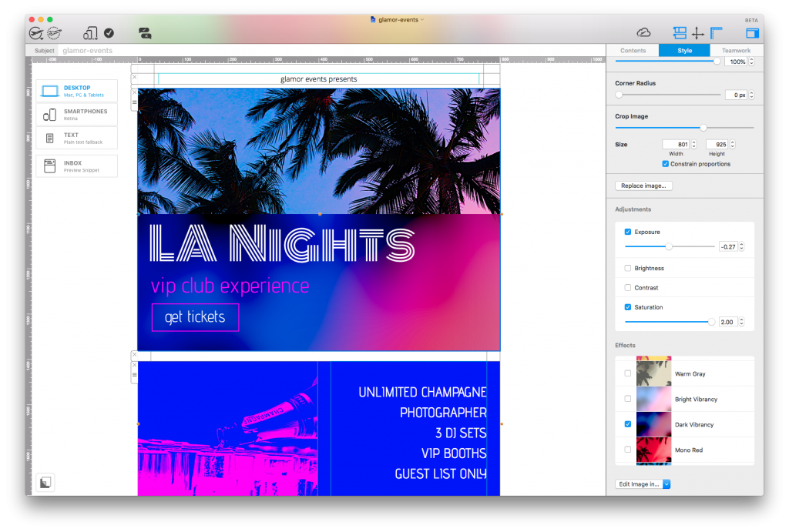This screenshot has width=789, height=532.
Task: Click the dashed airplane test-send icon
Action: tap(55, 33)
